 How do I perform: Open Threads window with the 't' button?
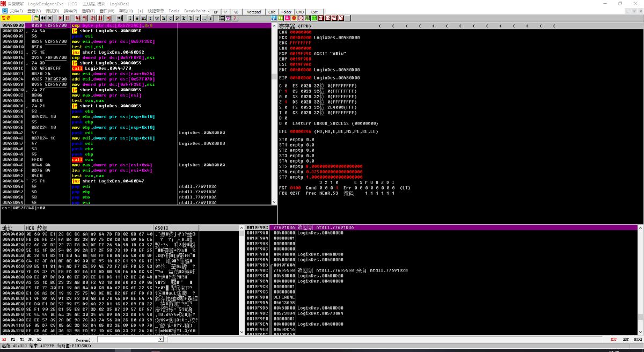click(151, 18)
